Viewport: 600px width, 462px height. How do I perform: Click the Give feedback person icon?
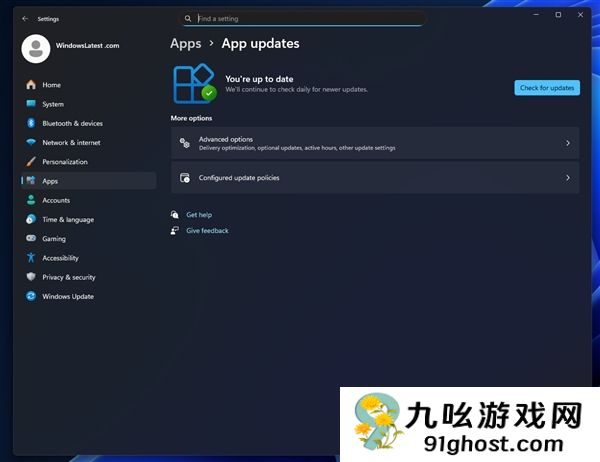[x=175, y=230]
